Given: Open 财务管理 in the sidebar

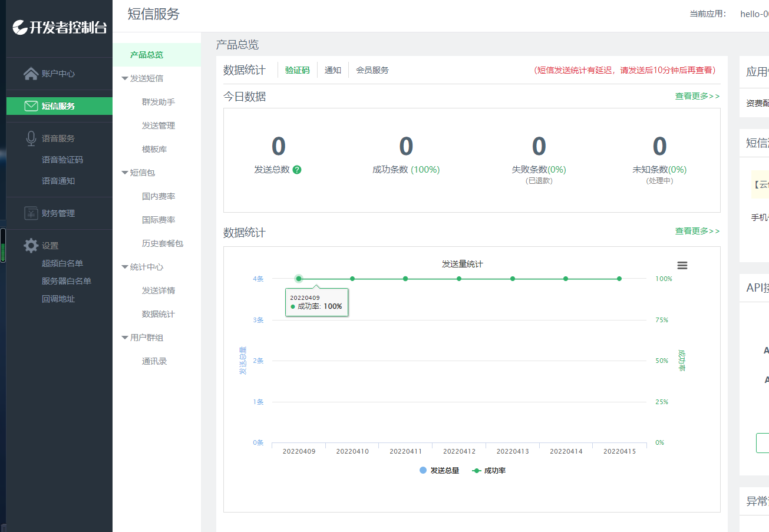Looking at the screenshot, I should click(x=59, y=213).
